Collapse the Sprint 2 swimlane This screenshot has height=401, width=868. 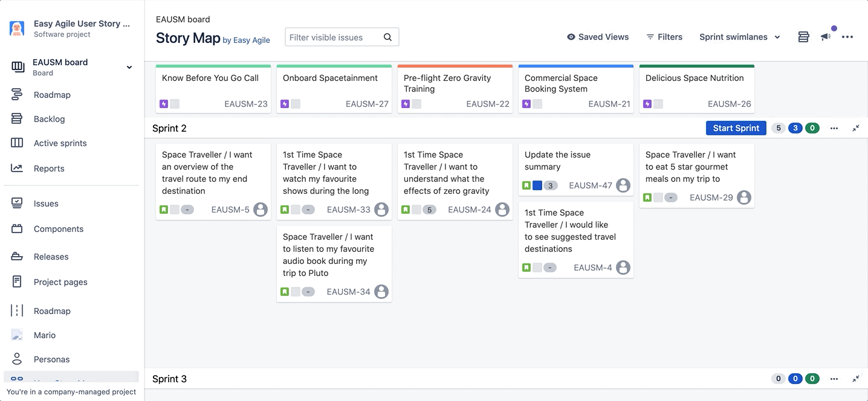coord(856,128)
